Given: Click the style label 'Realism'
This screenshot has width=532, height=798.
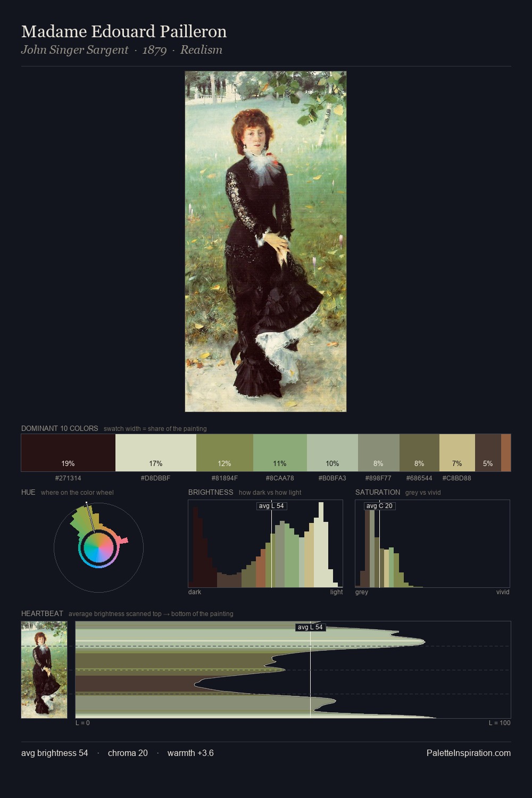Looking at the screenshot, I should pyautogui.click(x=201, y=50).
